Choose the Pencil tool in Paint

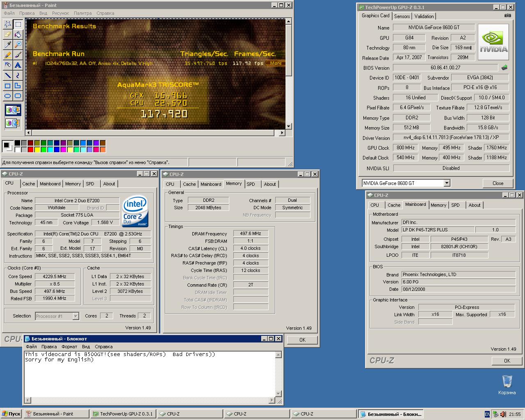[8, 55]
